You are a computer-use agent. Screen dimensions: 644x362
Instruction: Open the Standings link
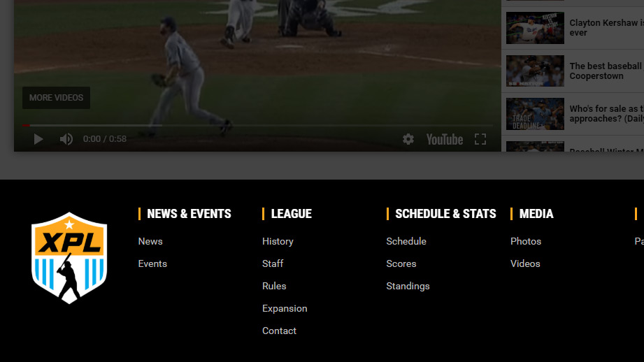click(408, 286)
